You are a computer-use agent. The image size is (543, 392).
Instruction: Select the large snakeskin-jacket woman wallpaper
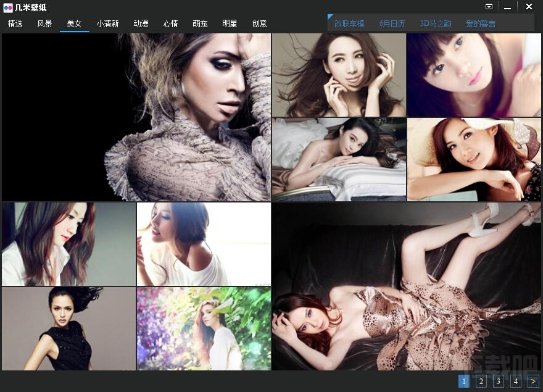click(x=136, y=117)
